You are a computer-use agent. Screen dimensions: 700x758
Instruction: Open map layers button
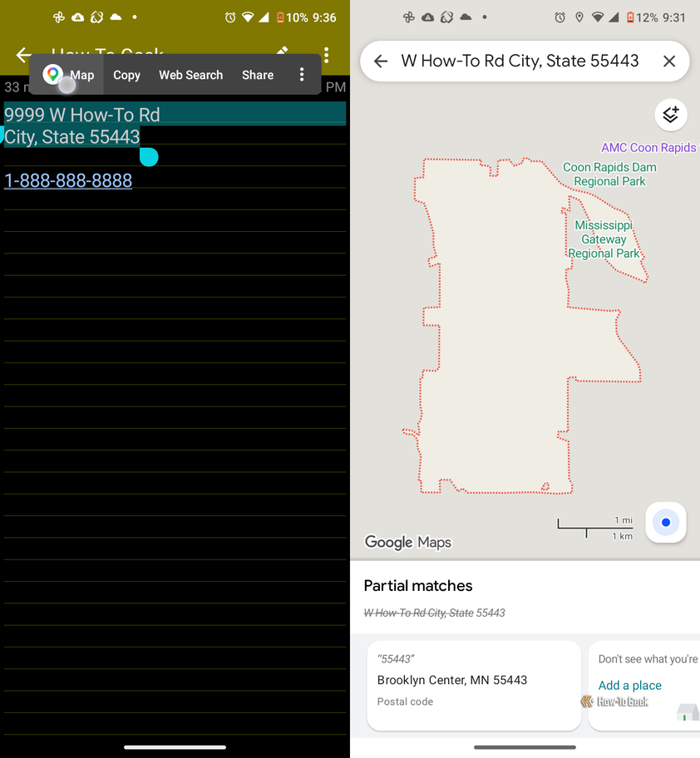(x=671, y=115)
